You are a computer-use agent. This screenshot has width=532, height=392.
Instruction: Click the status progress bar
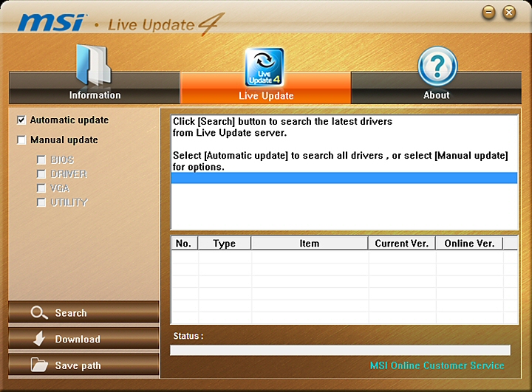(x=341, y=351)
